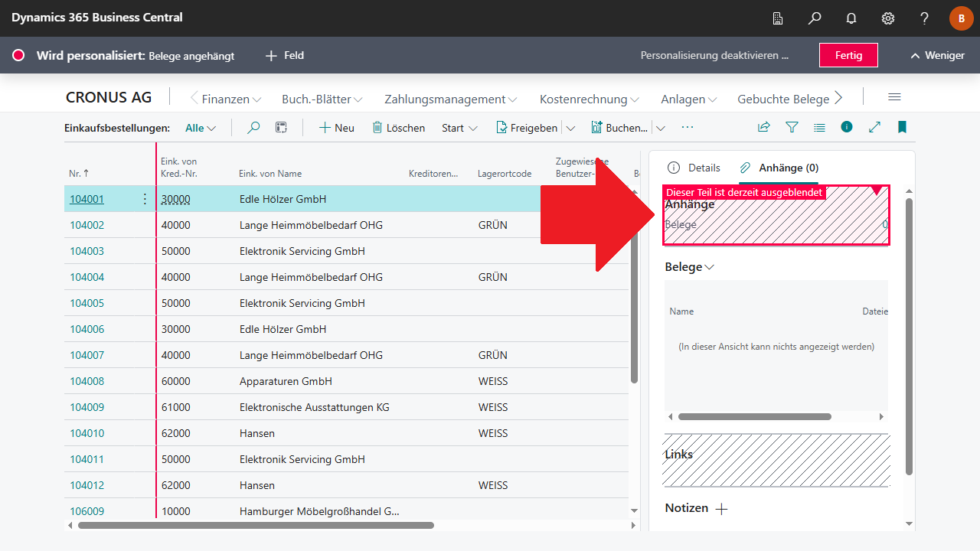This screenshot has width=980, height=551.
Task: Toggle the FactBox info icon
Action: [x=846, y=127]
